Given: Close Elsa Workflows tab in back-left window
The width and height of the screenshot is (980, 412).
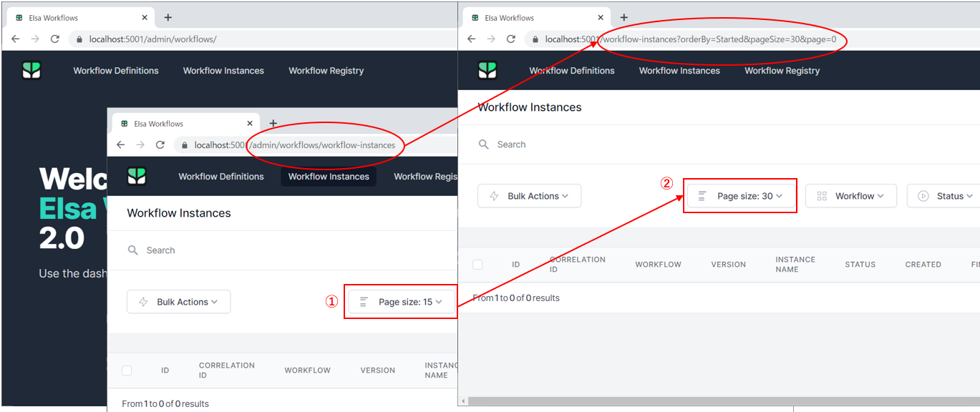Looking at the screenshot, I should (x=145, y=18).
